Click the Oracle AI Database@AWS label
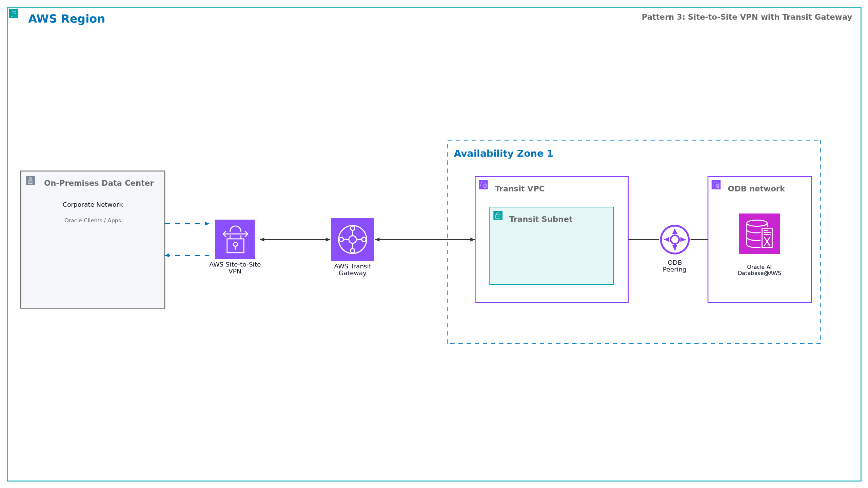Viewport: 868px width, 488px height. tap(759, 270)
